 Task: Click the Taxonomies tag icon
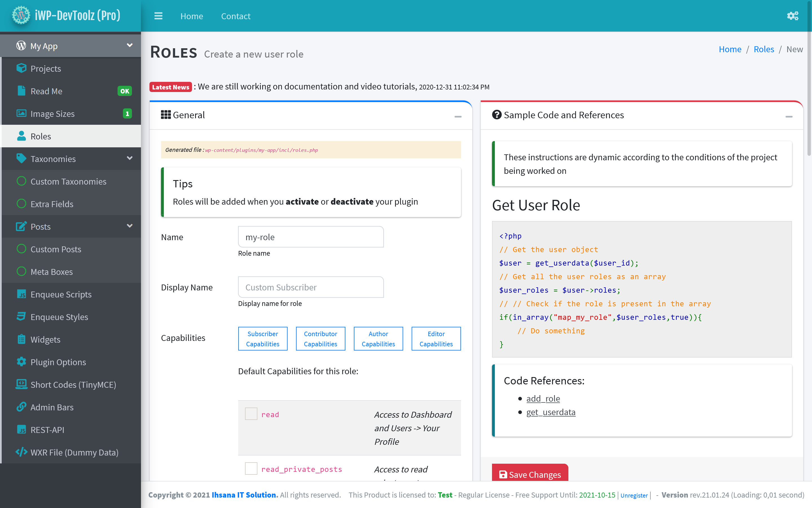tap(21, 158)
